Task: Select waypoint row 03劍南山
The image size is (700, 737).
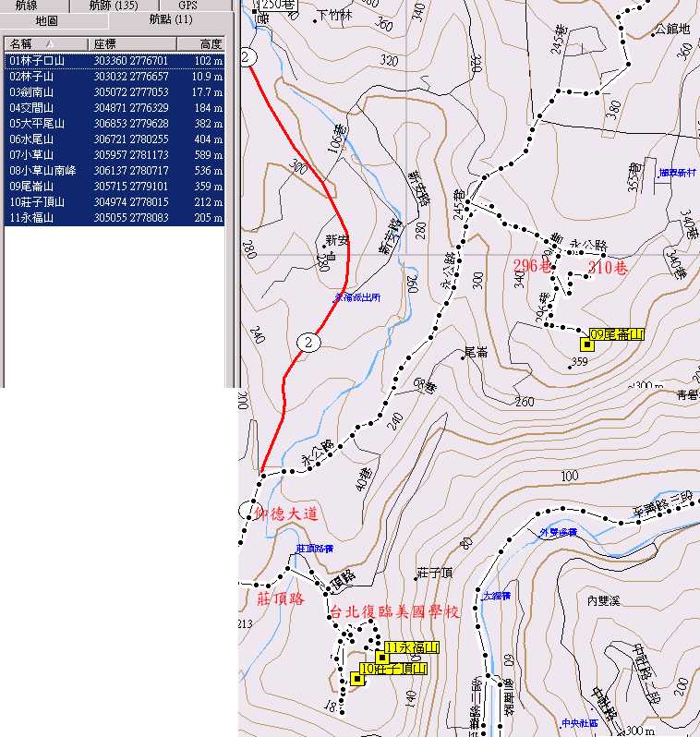Action: (x=115, y=92)
